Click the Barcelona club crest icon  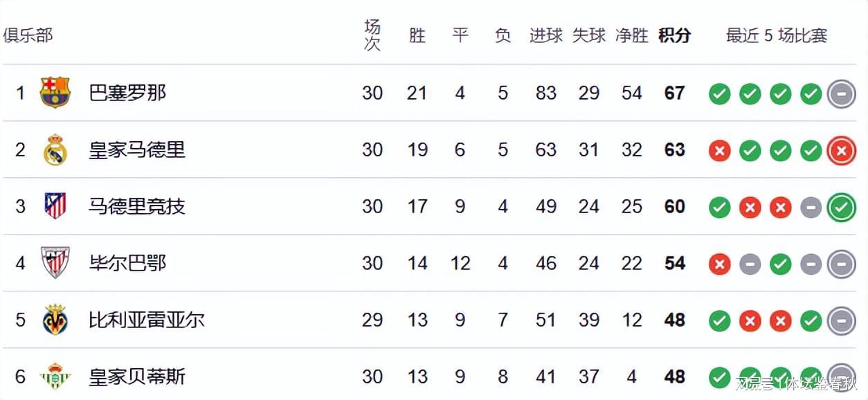pos(55,93)
